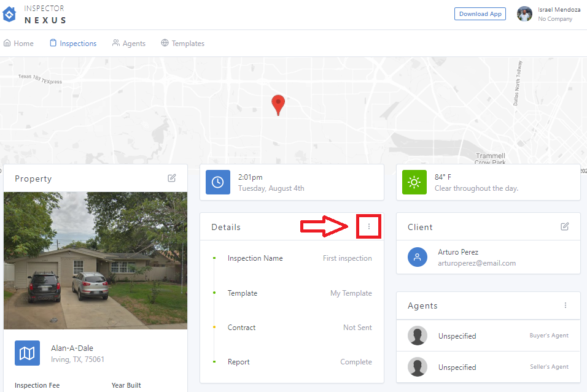Screen dimensions: 587x392
Task: Click the property house photo
Action: click(95, 261)
